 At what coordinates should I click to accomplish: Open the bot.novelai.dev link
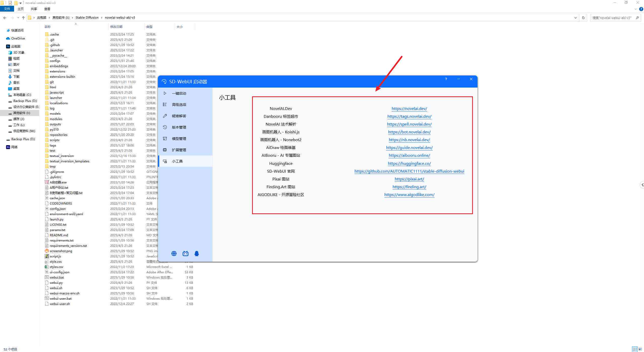409,132
